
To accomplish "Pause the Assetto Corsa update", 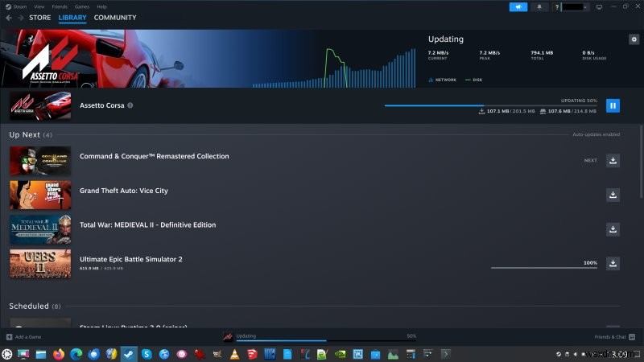I will [613, 105].
